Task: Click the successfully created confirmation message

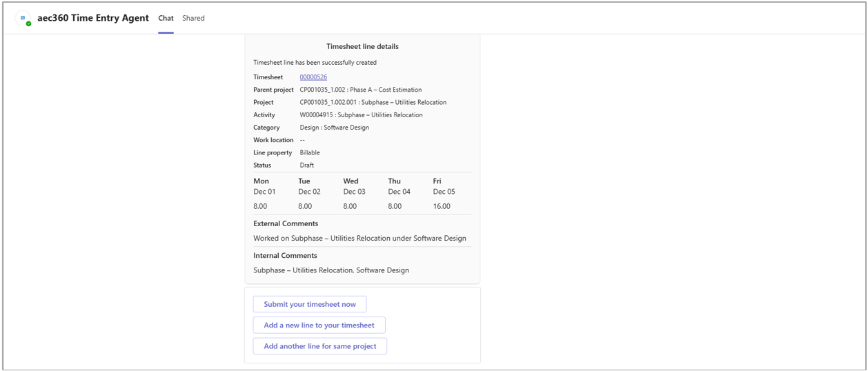Action: click(315, 63)
